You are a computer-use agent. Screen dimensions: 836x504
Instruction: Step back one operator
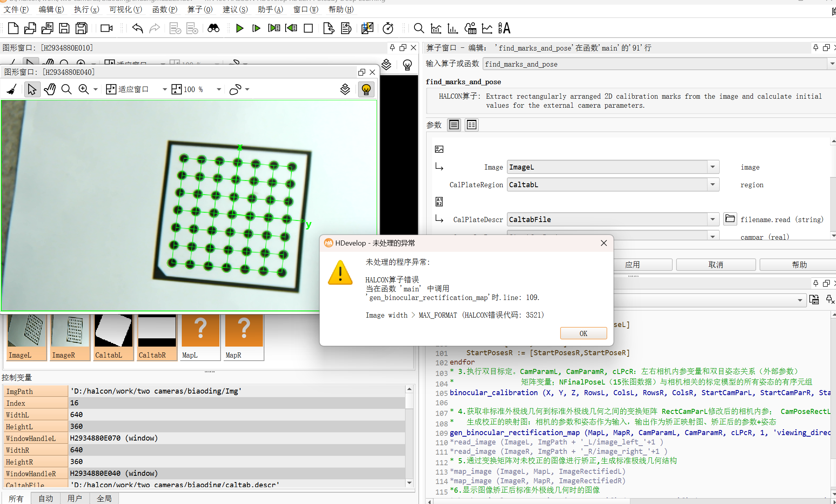pyautogui.click(x=291, y=28)
